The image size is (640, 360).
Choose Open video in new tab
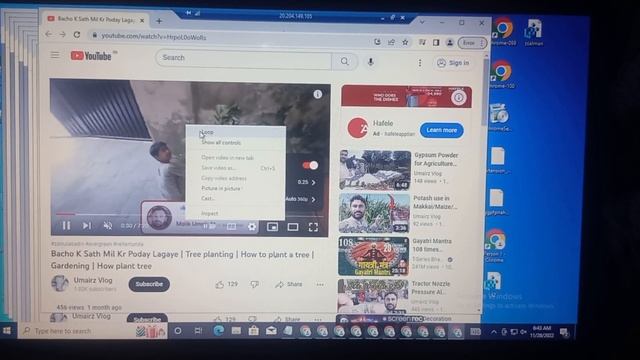236,158
